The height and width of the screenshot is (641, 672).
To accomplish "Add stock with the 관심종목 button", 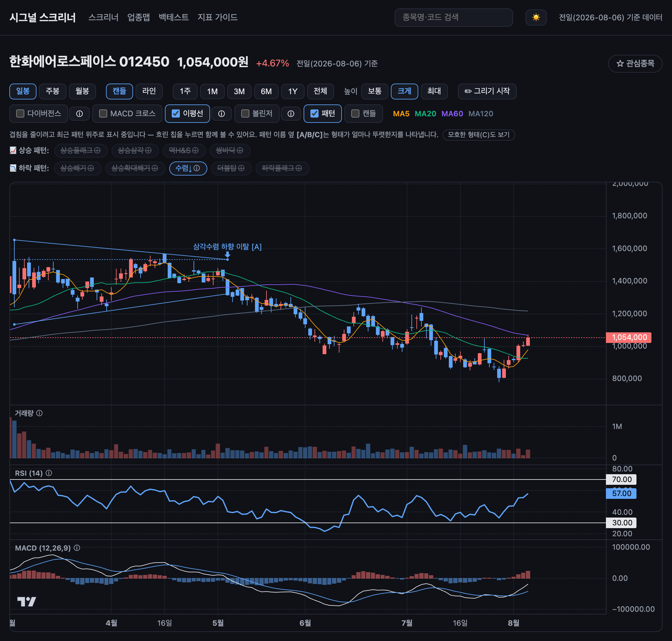I will pyautogui.click(x=635, y=64).
